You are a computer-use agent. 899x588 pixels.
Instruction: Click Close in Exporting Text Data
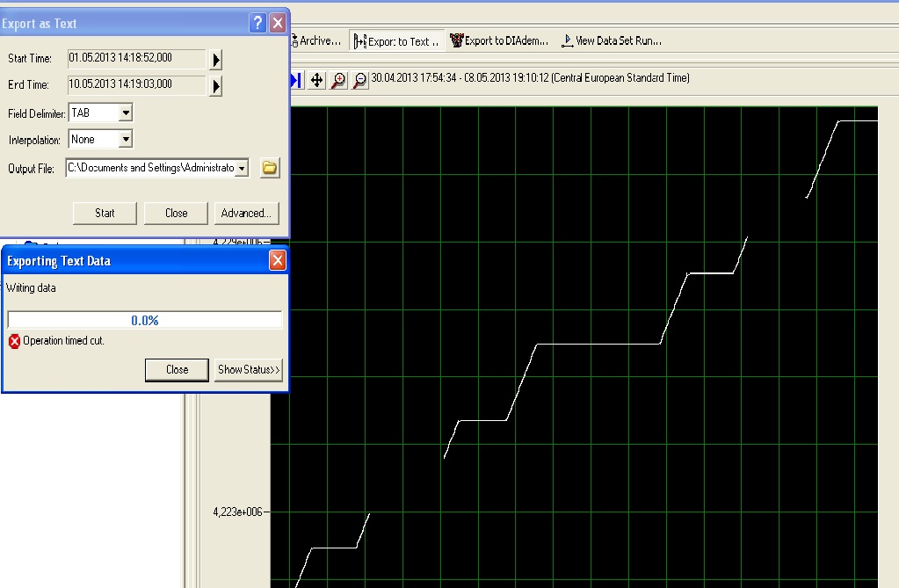point(178,369)
